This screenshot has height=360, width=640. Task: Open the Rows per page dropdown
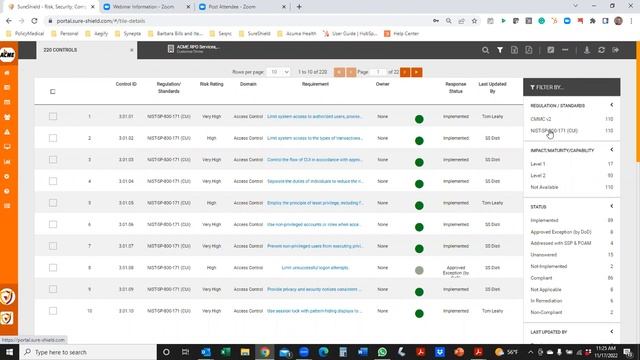[x=279, y=72]
